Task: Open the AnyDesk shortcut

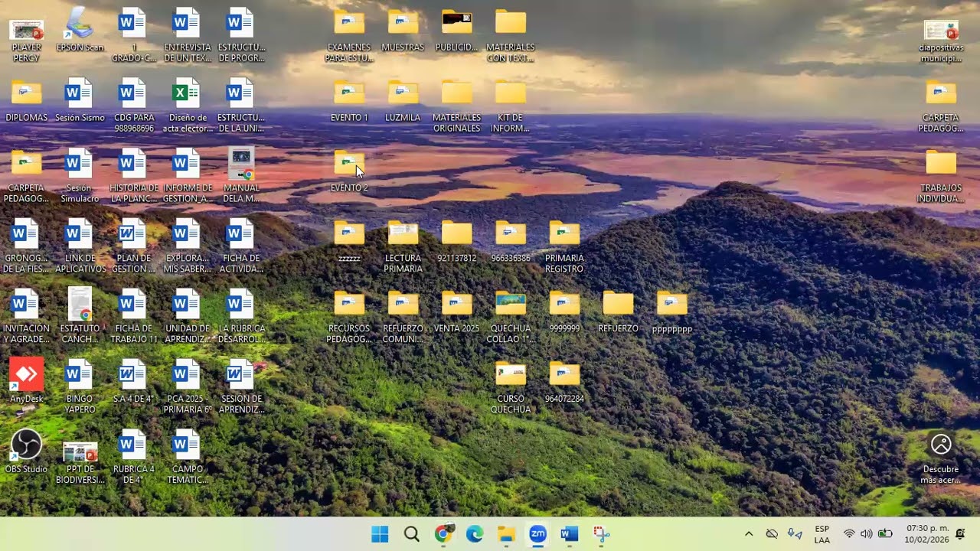Action: [x=26, y=382]
